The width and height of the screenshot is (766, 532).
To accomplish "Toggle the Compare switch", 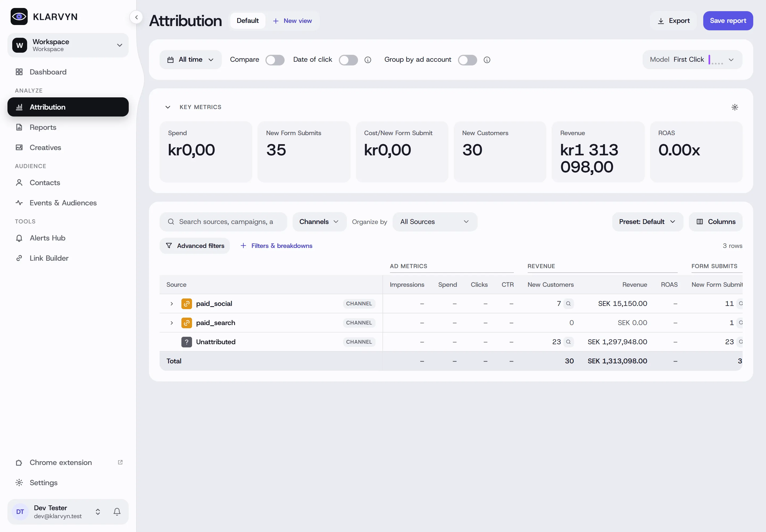I will [275, 60].
